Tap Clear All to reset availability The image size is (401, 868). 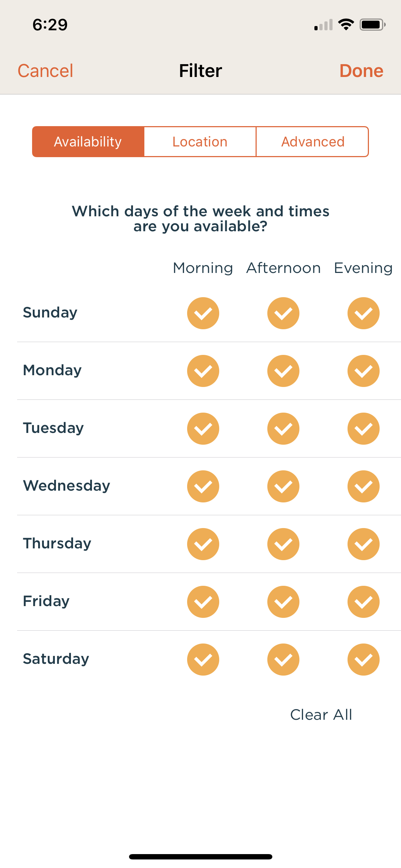pos(321,715)
